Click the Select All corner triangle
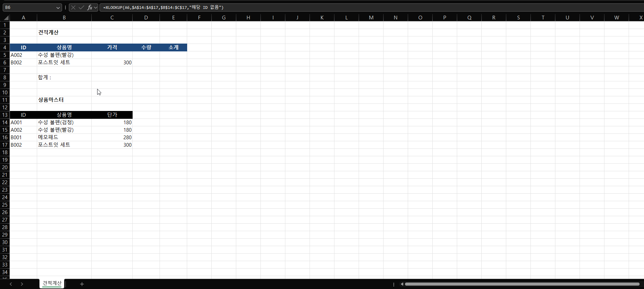644x289 pixels. pyautogui.click(x=6, y=18)
